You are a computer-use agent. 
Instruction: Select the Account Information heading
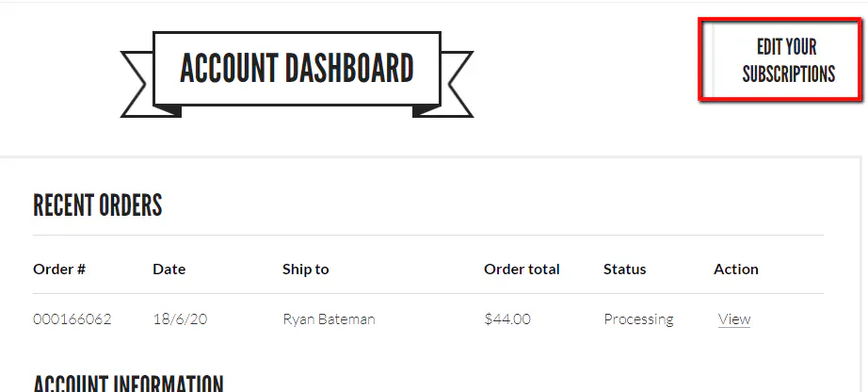point(128,384)
